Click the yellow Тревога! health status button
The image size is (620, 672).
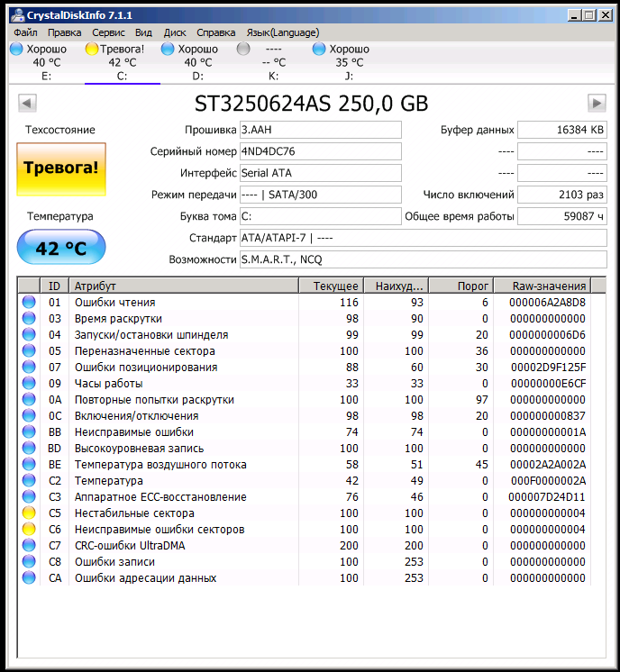tap(61, 169)
